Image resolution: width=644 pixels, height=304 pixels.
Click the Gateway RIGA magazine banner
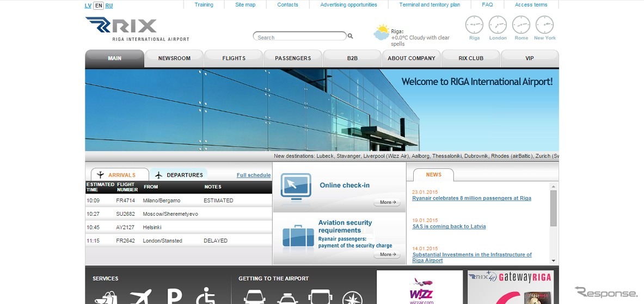[511, 287]
